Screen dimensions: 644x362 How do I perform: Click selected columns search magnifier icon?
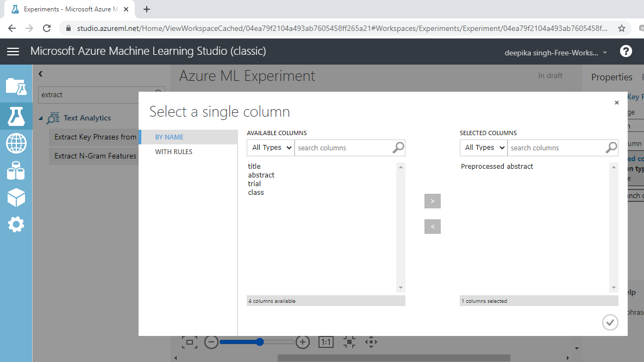(x=611, y=148)
